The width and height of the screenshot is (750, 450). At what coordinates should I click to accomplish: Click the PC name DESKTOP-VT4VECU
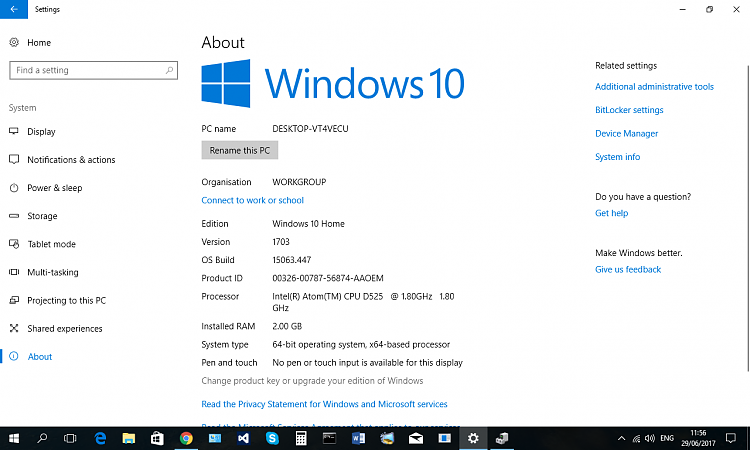coord(310,129)
